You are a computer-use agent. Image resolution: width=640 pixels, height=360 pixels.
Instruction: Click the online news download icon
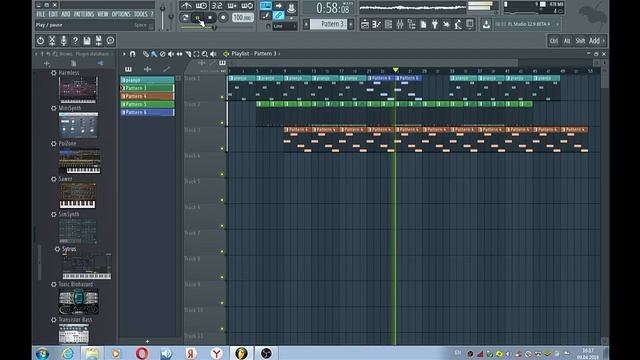pyautogui.click(x=486, y=24)
